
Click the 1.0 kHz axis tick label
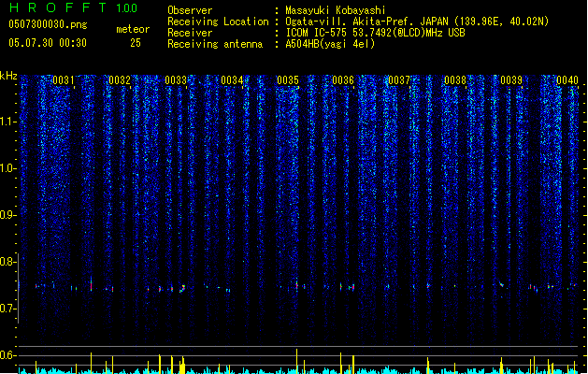pos(8,168)
